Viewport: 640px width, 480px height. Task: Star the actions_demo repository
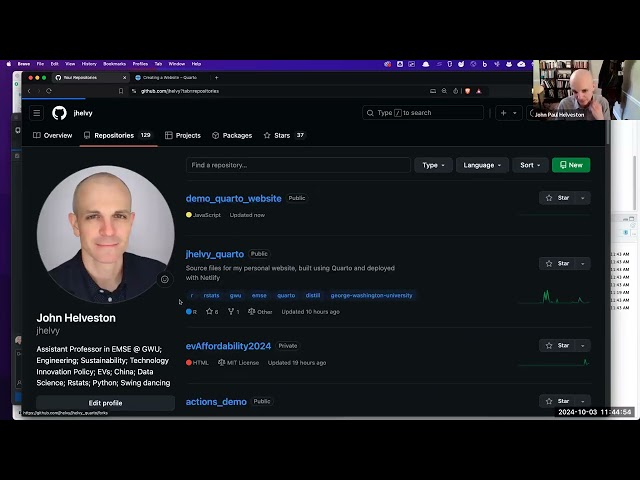(557, 401)
